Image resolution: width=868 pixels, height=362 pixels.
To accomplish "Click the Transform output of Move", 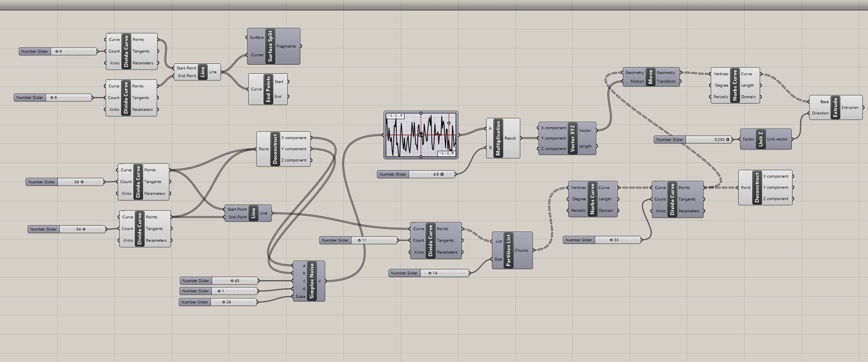I will click(666, 82).
